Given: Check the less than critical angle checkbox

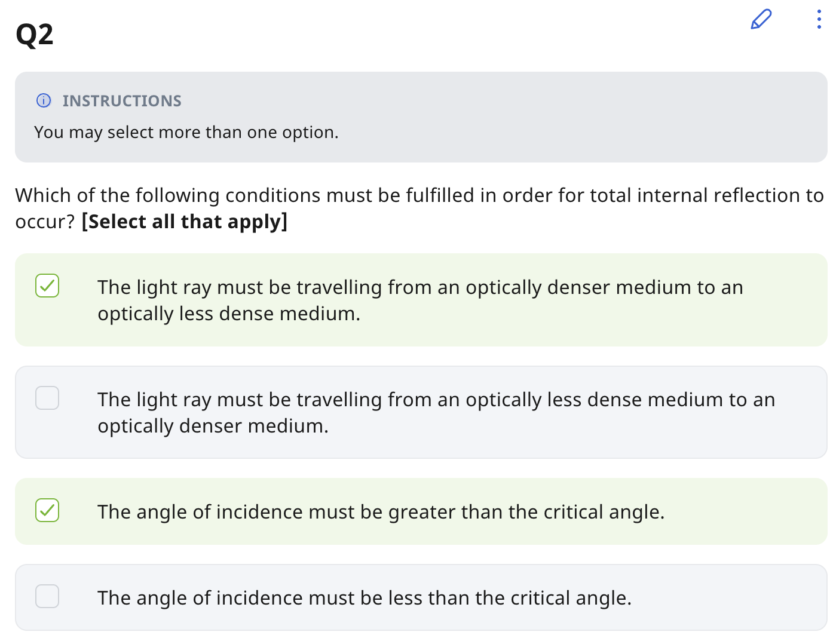Looking at the screenshot, I should tap(47, 596).
